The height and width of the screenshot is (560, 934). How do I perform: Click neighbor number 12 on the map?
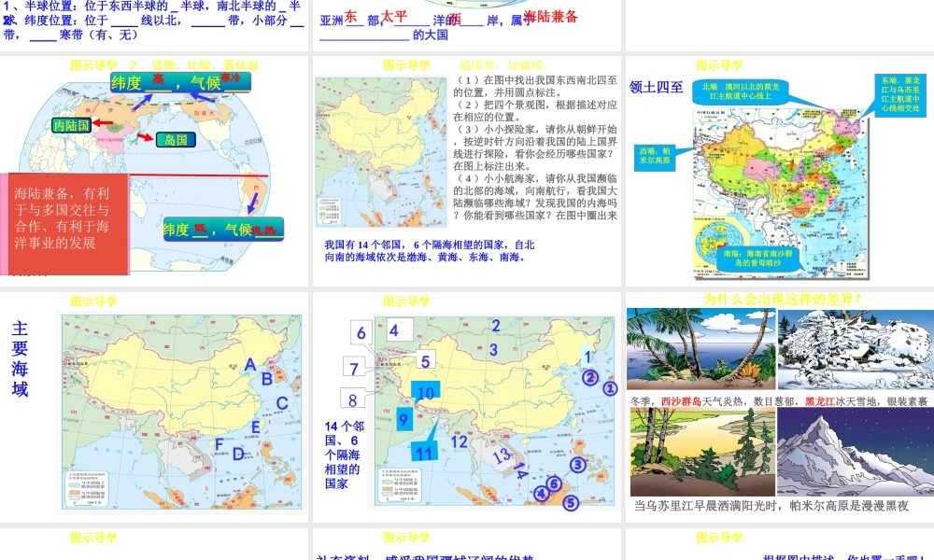click(x=459, y=441)
